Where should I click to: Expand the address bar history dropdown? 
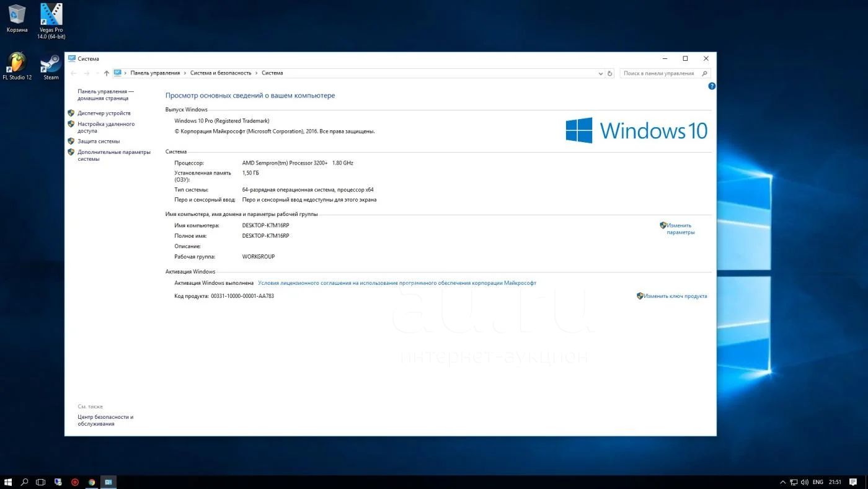[600, 73]
